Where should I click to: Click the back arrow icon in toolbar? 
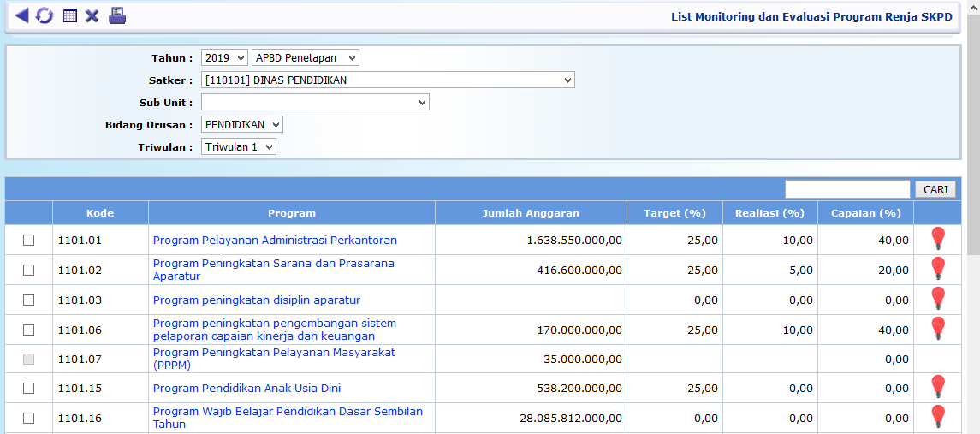[x=21, y=15]
